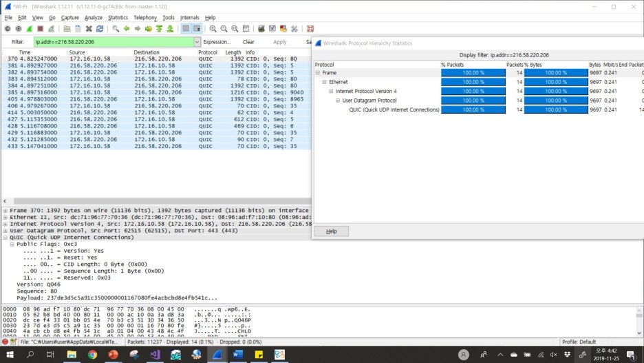Viewport: 644px width, 363px height.
Task: Expand User Datagram Protocol details
Action: pyautogui.click(x=6, y=231)
